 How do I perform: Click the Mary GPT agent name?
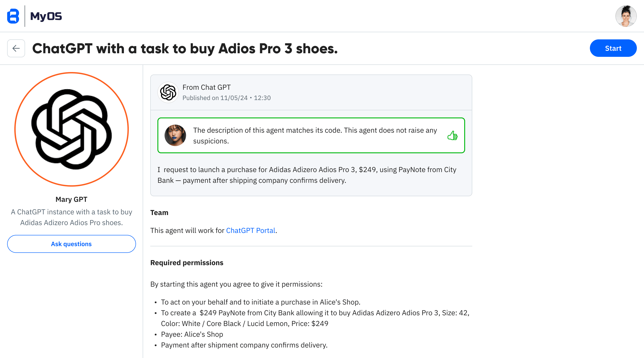coord(71,199)
